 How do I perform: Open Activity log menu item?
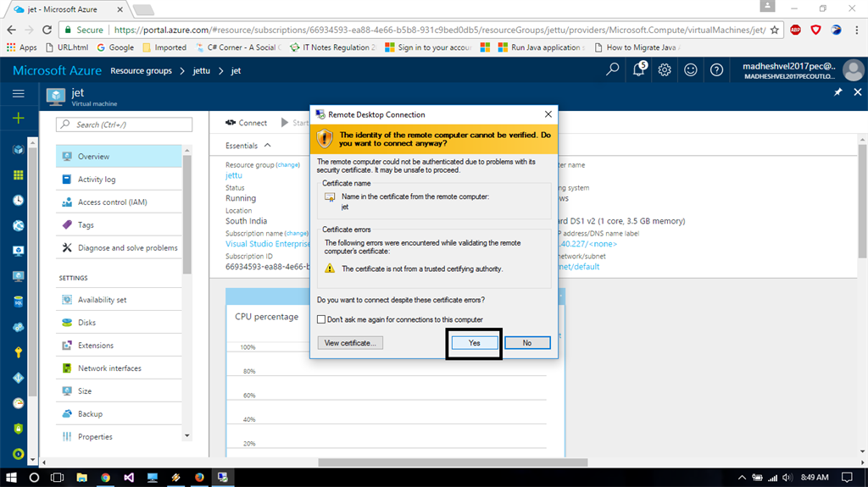click(x=119, y=180)
